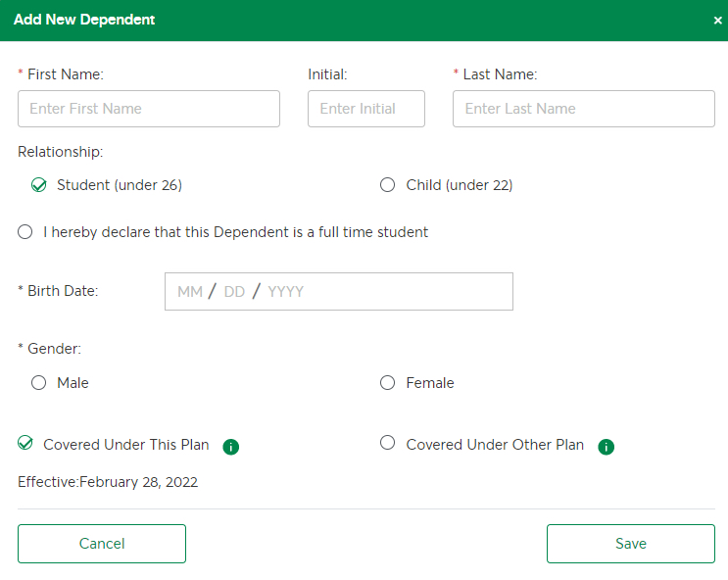Click the Add New Dependent title
728x580 pixels.
point(84,20)
